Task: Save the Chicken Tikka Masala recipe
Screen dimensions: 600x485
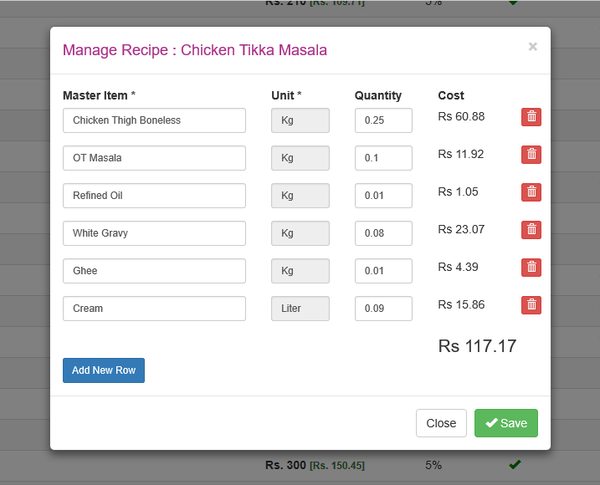Action: (x=506, y=423)
